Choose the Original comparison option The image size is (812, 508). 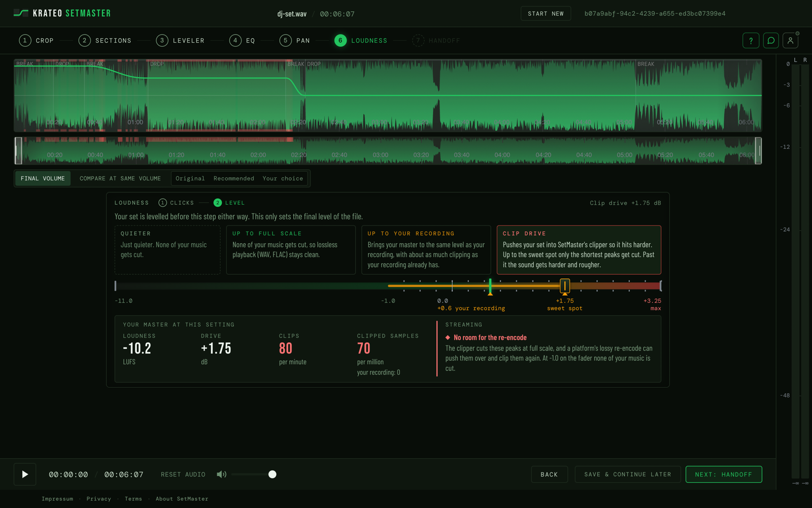[190, 178]
